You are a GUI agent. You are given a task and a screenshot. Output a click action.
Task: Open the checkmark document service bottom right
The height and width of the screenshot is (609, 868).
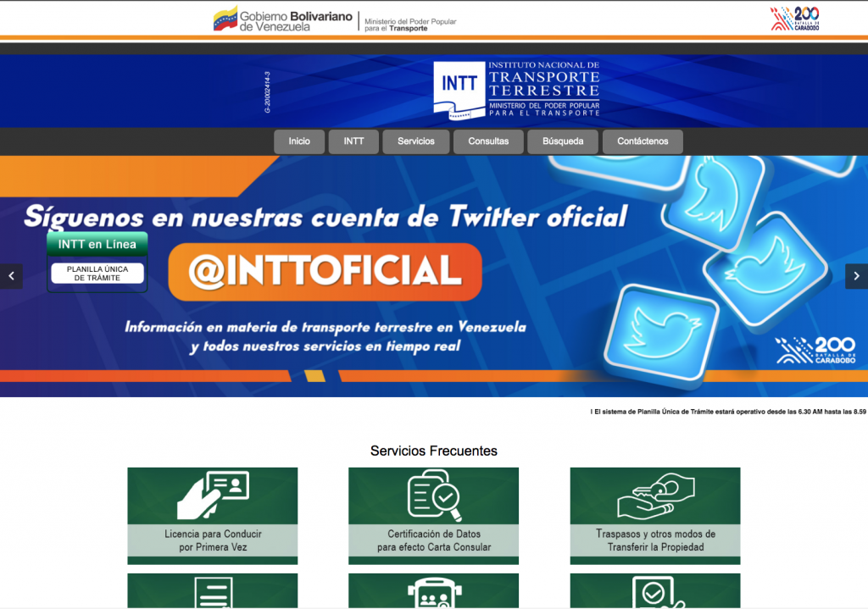(x=654, y=593)
